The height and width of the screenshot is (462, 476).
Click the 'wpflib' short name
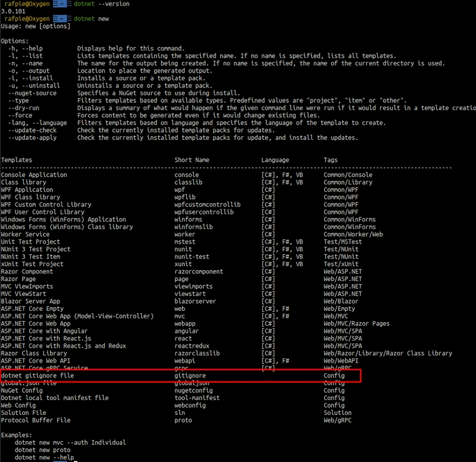pos(185,197)
